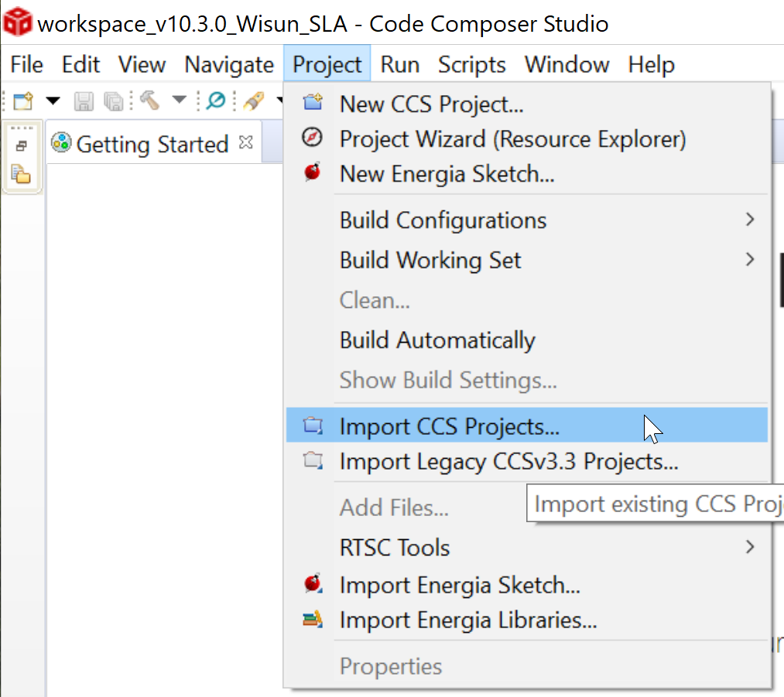Open Project Wizard (Resource Explorer)
784x697 pixels.
(x=512, y=139)
